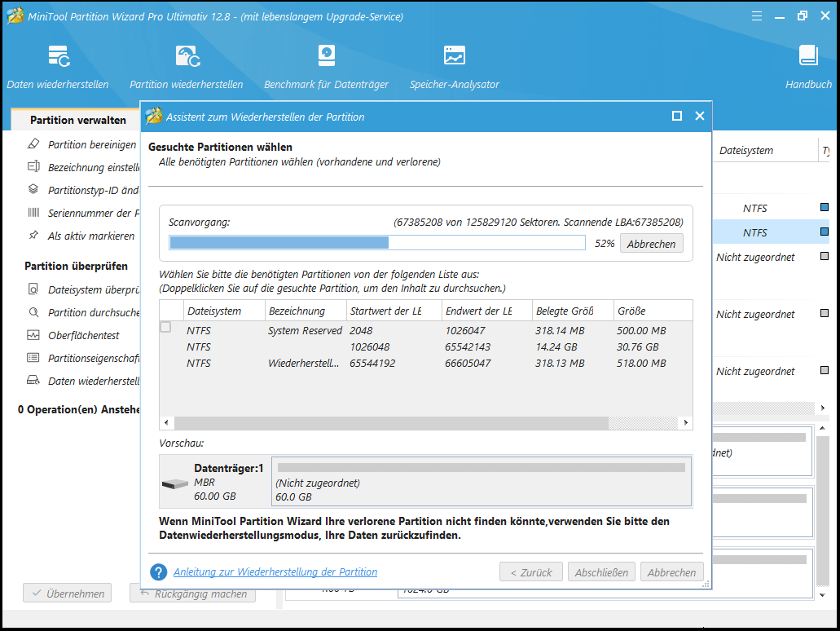Select the Partition verwalten tab
The image size is (840, 631).
pos(77,120)
